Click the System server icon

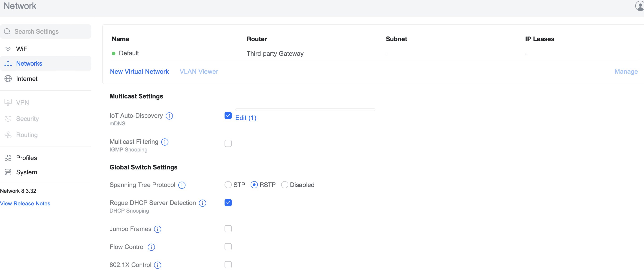[x=8, y=172]
